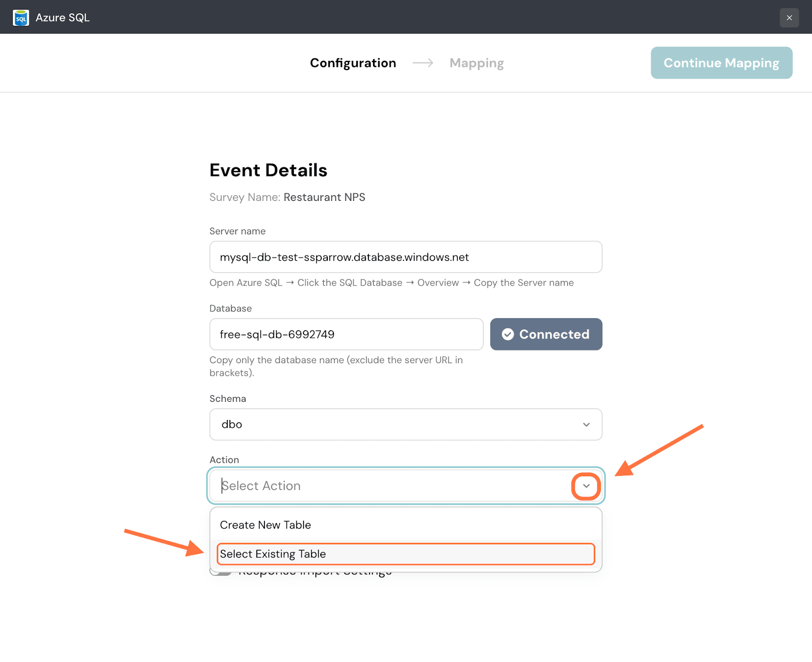Close the Azure SQL dialog

[x=789, y=18]
